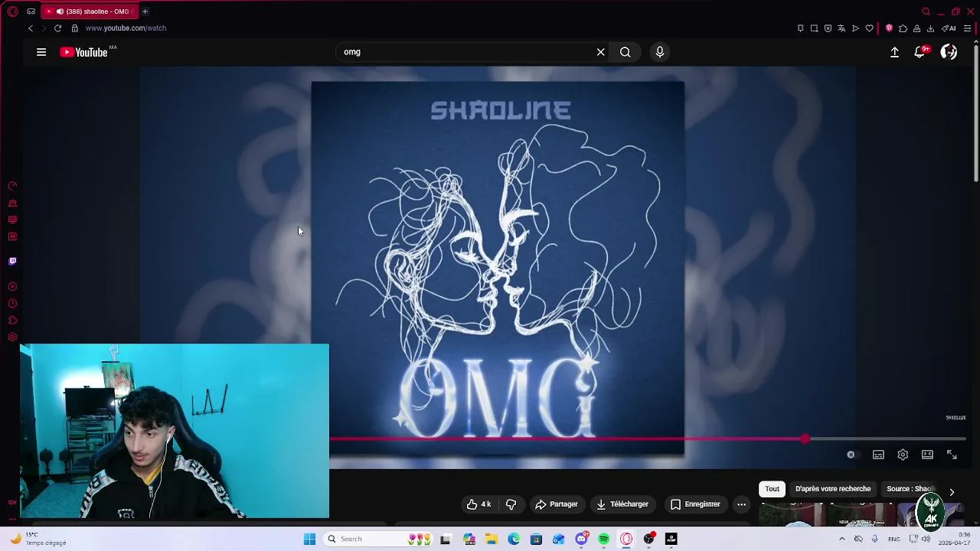View site security padlock info
Screen dimensions: 980x551
(74, 28)
